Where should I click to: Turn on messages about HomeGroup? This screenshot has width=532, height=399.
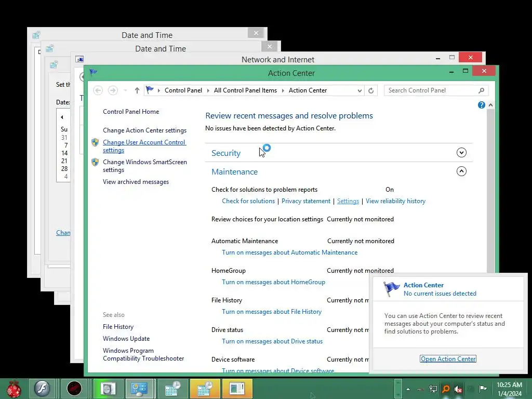[273, 282]
